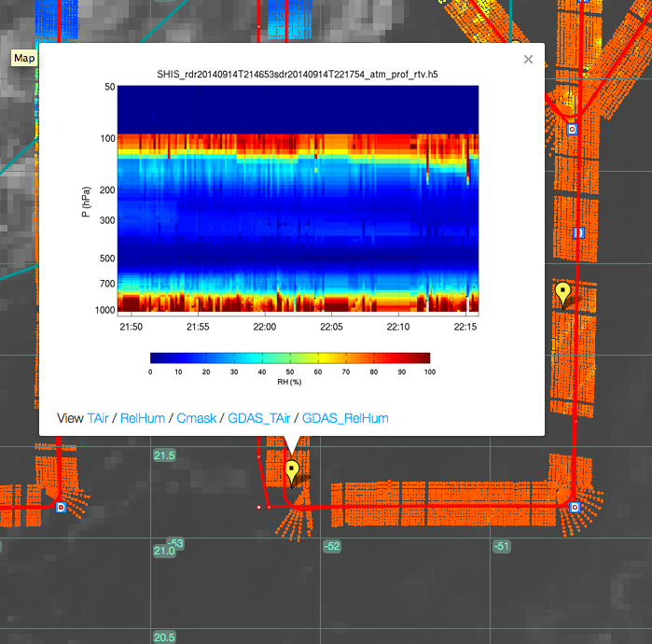This screenshot has height=644, width=652.
Task: Click the 21.0 latitude label
Action: [x=163, y=552]
